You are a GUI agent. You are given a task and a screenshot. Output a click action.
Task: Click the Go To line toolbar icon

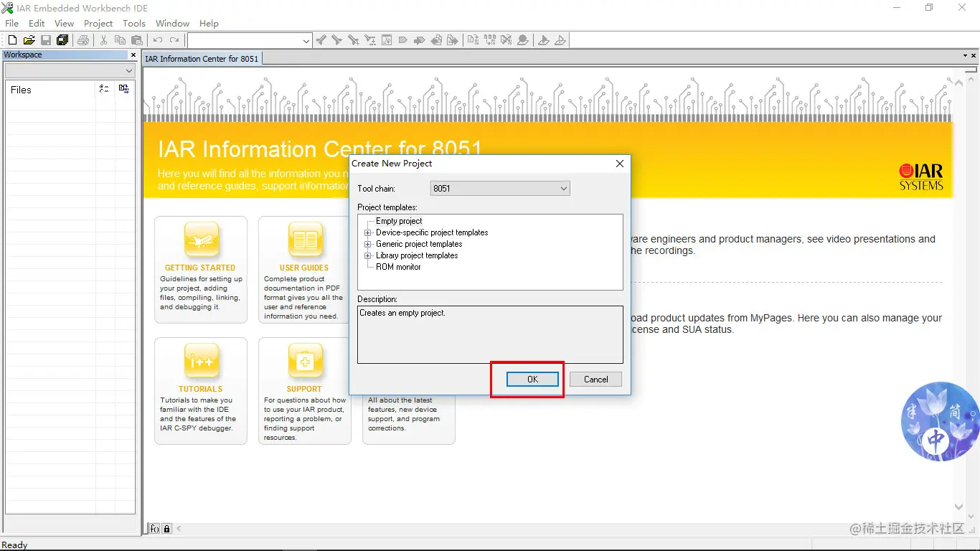click(x=387, y=40)
